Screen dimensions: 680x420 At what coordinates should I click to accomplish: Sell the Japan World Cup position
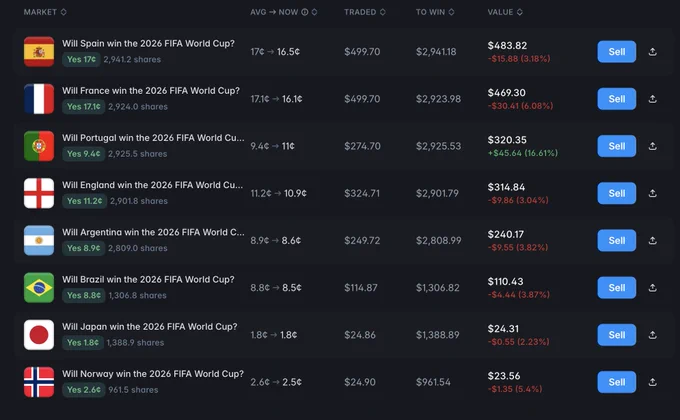[617, 335]
